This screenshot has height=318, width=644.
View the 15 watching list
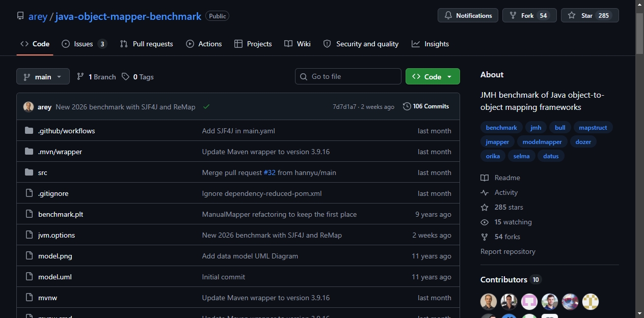(x=506, y=222)
